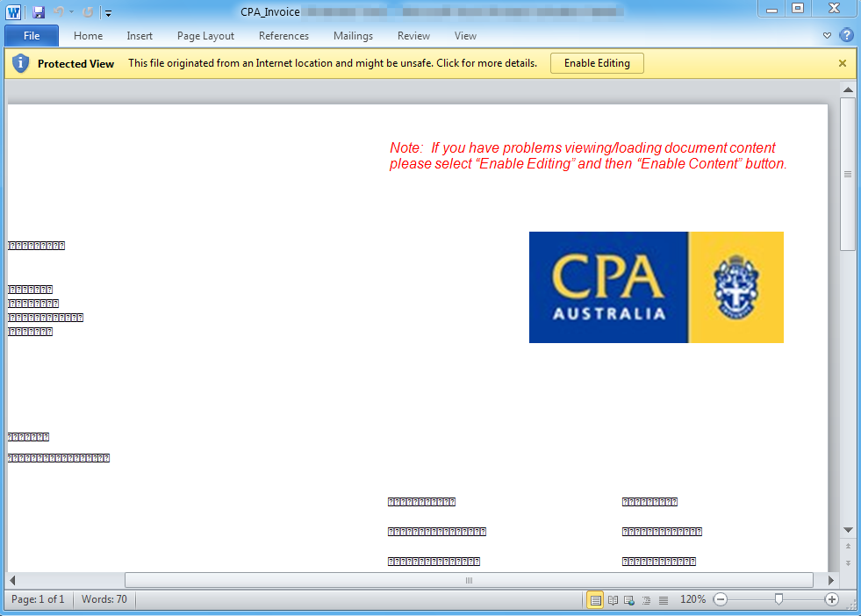Click the horizontal scrollbar left arrow

tap(12, 580)
